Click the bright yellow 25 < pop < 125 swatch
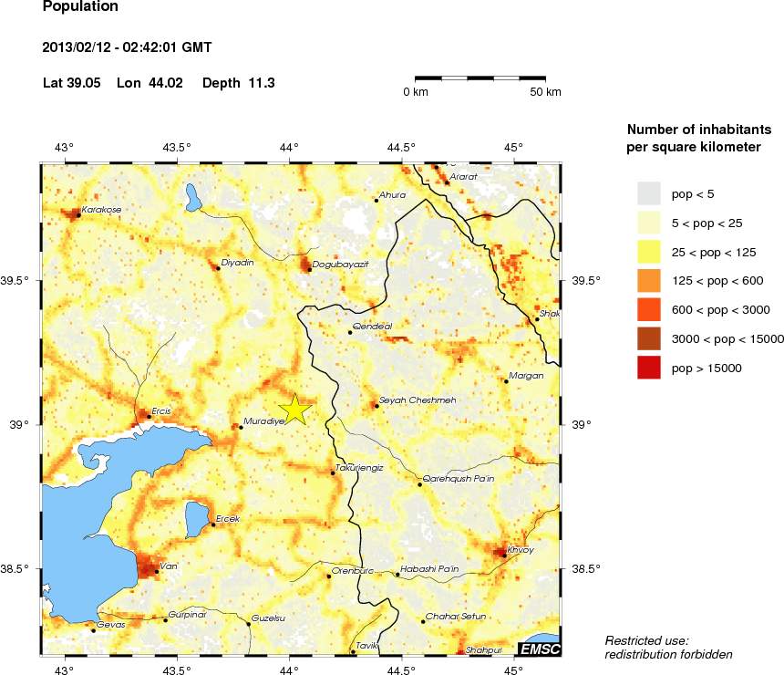 pyautogui.click(x=648, y=251)
